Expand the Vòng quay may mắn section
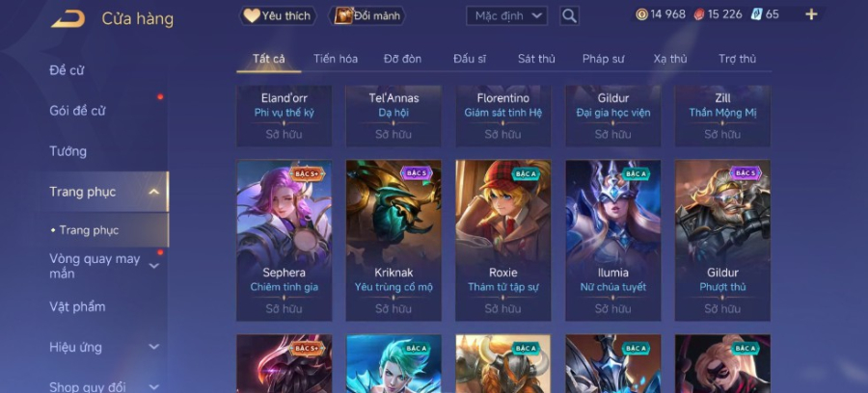 coord(154,266)
